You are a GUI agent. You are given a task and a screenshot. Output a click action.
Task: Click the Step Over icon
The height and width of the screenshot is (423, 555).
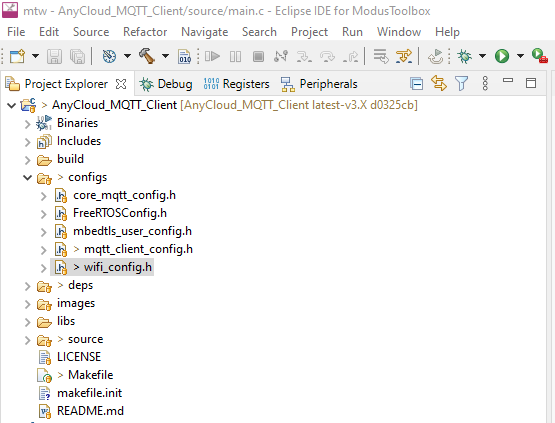(x=327, y=56)
